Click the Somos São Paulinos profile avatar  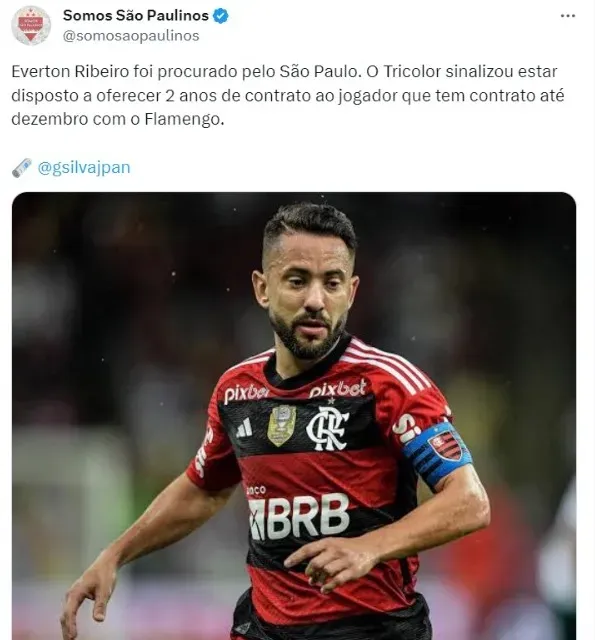coord(31,25)
